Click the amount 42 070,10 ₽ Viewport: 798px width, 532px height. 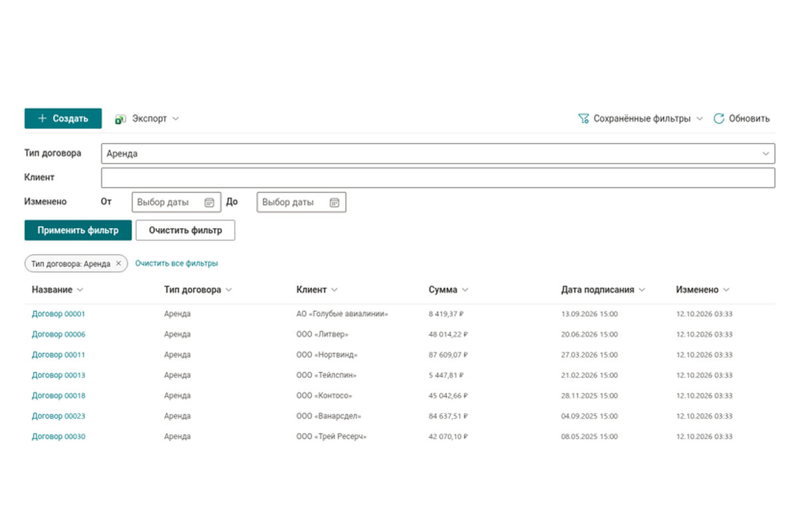tap(448, 437)
